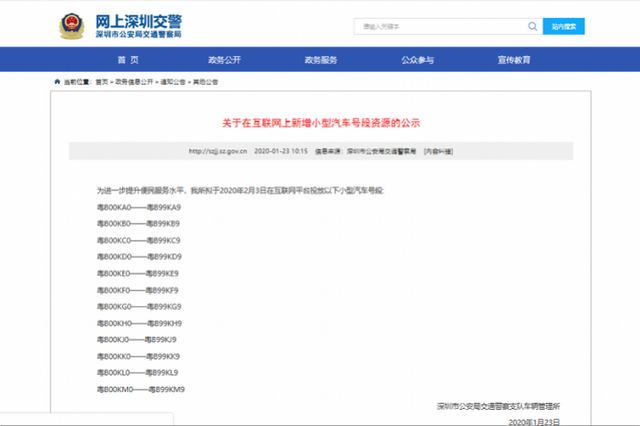Open the 宣传教育 navigation tab

tap(514, 60)
